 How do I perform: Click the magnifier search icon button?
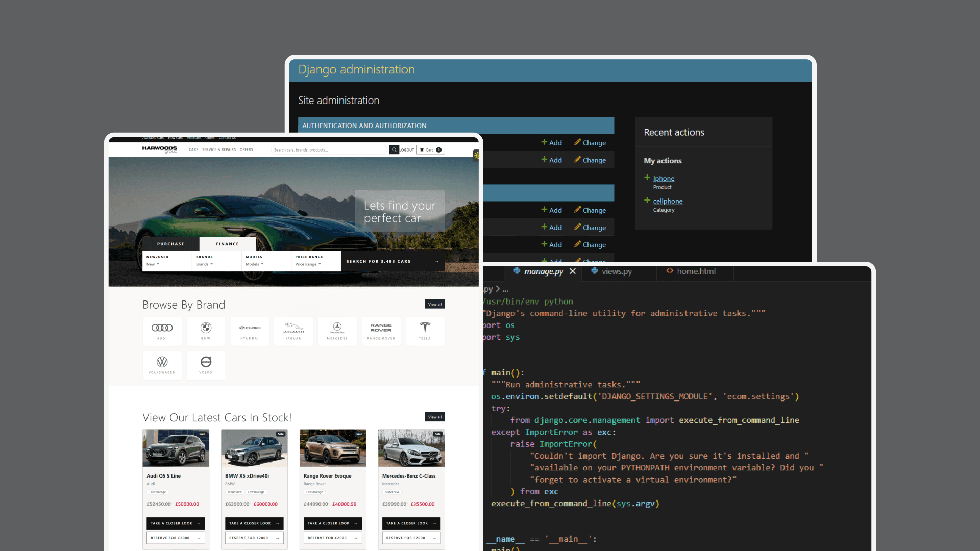pyautogui.click(x=394, y=150)
